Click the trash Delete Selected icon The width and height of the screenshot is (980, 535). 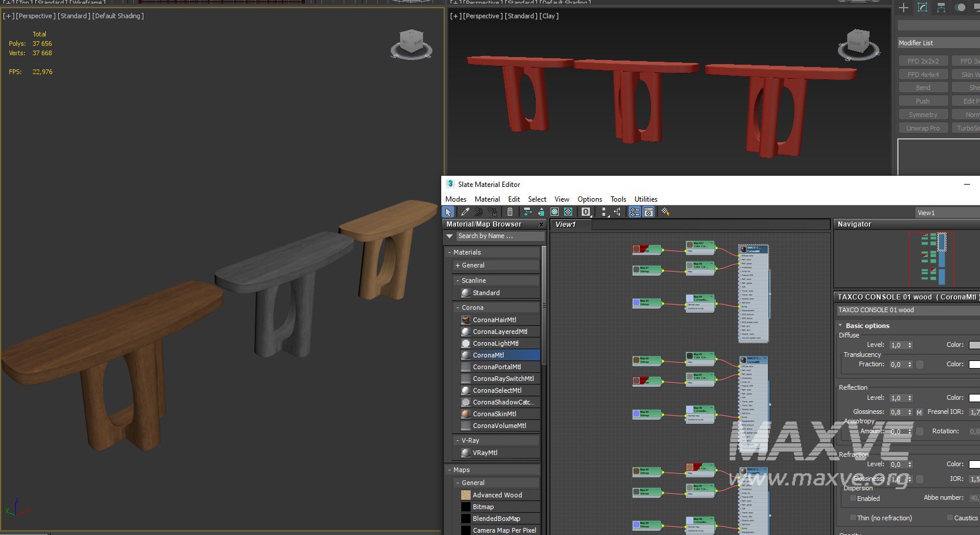510,212
